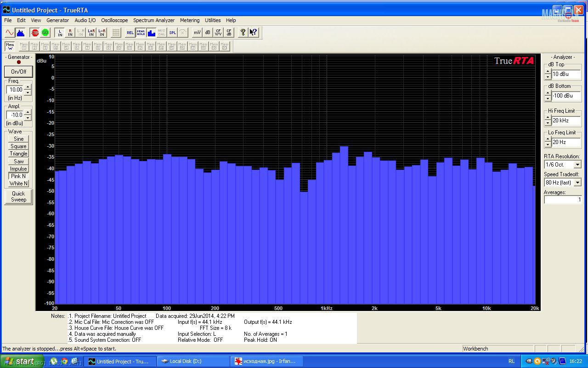This screenshot has height=368, width=588.
Task: Select the R IN input toolbar button
Action: tap(70, 33)
